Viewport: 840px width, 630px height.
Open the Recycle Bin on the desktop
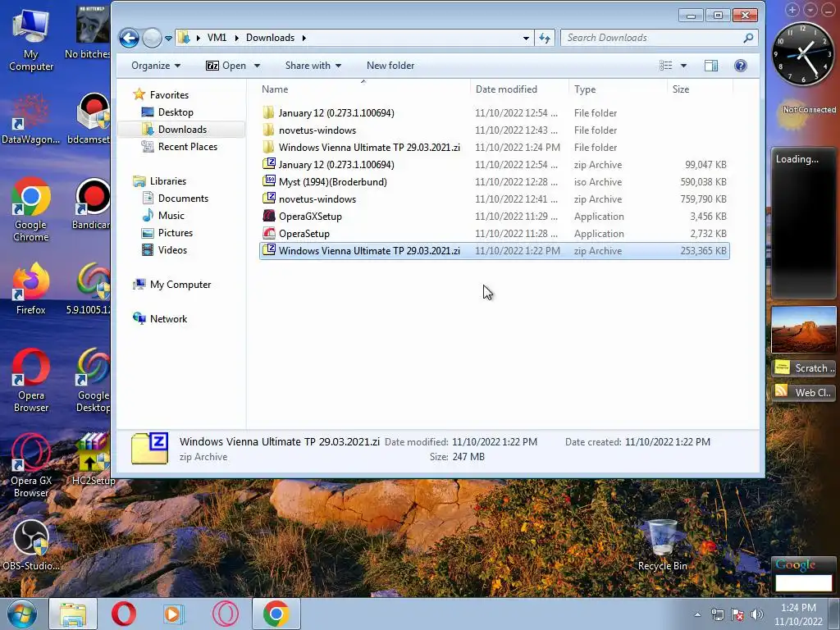(x=662, y=545)
